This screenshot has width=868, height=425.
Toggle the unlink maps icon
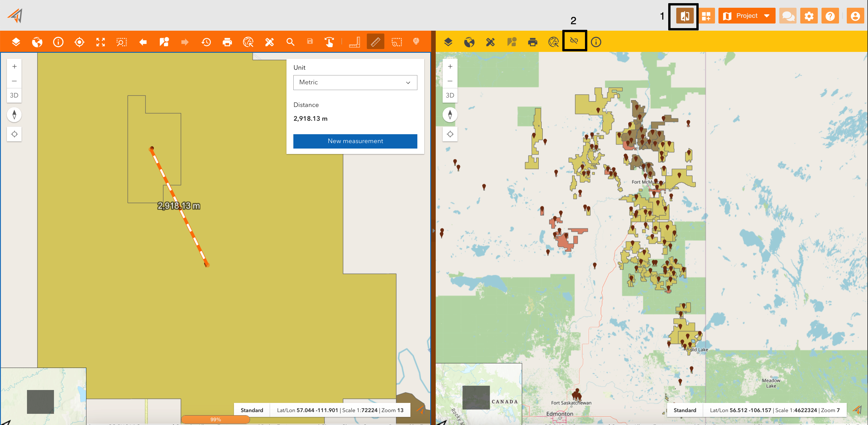pyautogui.click(x=574, y=41)
